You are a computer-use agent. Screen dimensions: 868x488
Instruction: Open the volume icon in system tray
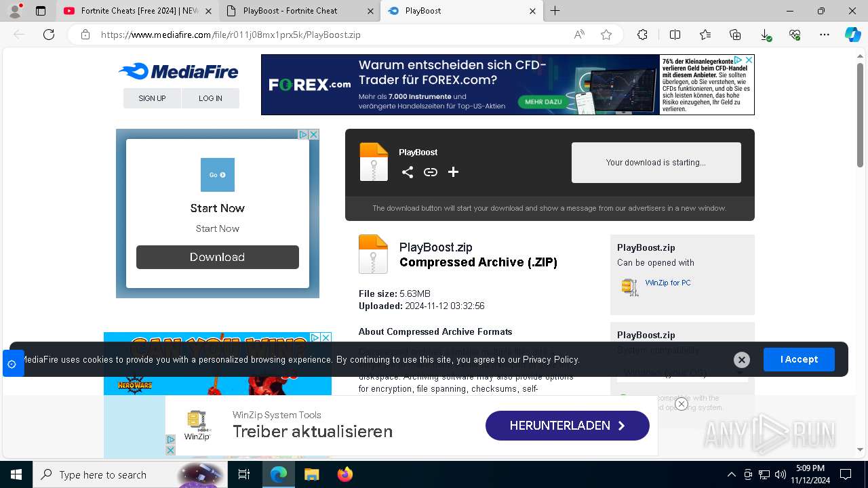781,474
